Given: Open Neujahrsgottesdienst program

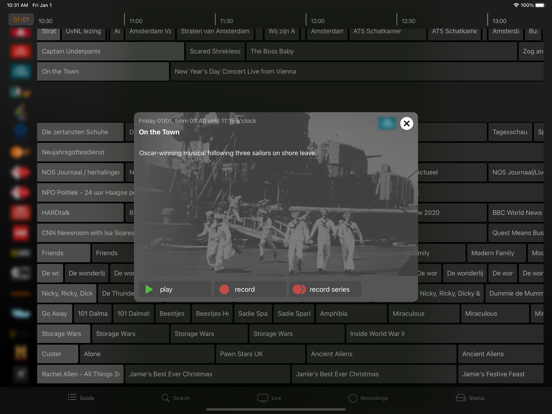Looking at the screenshot, I should pyautogui.click(x=85, y=152).
